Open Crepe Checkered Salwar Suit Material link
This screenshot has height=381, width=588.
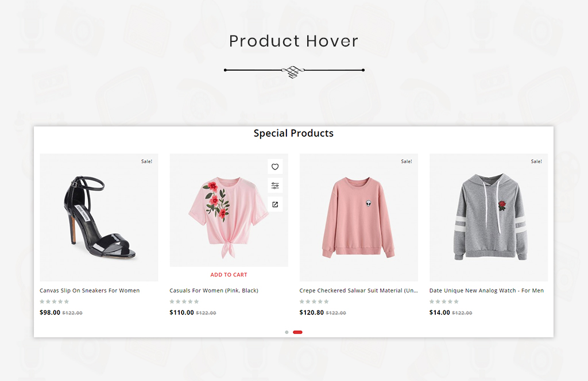[358, 291]
